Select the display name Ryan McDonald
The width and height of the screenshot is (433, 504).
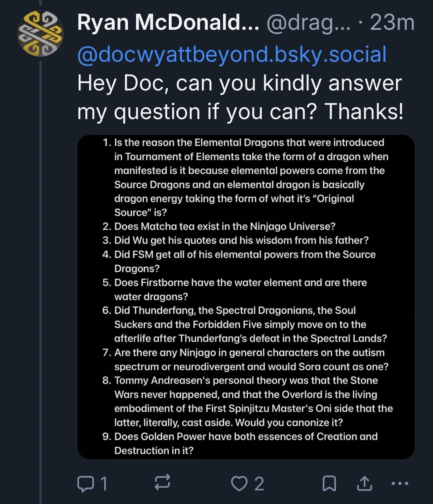click(165, 23)
